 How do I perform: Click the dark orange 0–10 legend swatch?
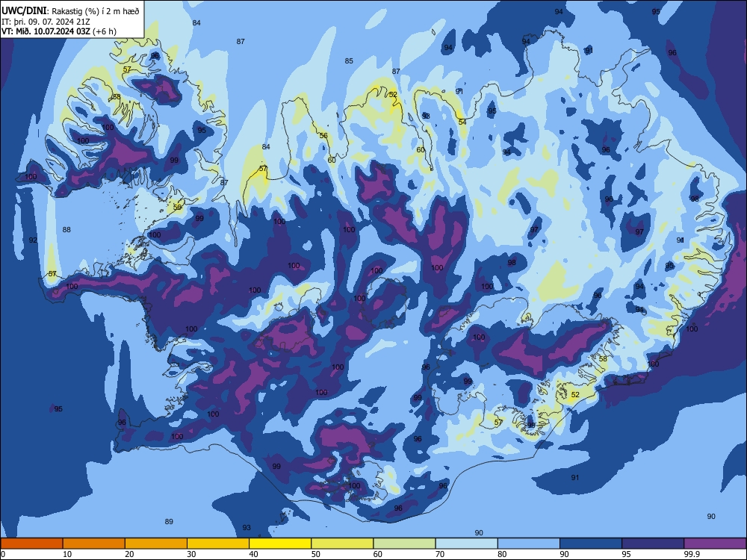click(x=31, y=544)
